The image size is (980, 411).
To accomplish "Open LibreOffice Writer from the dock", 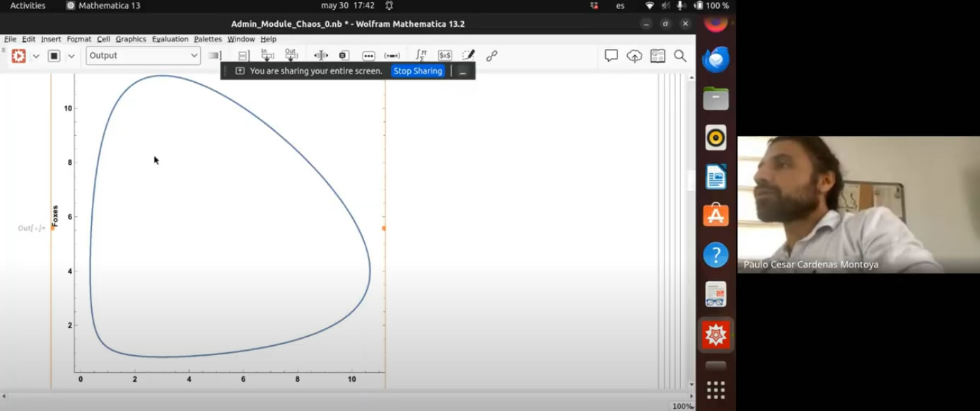I will pyautogui.click(x=716, y=176).
